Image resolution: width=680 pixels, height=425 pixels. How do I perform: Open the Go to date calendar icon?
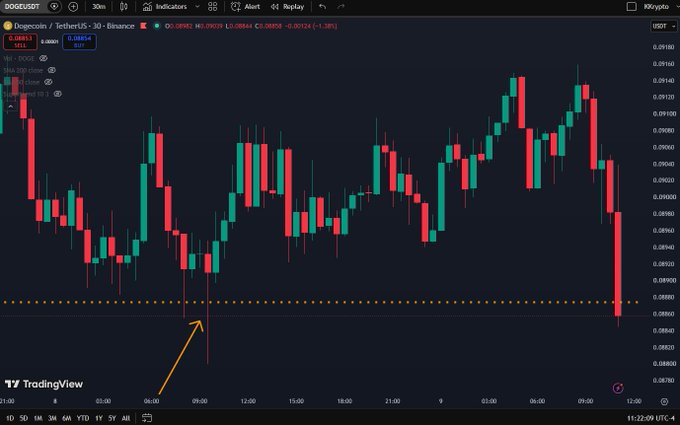(147, 418)
